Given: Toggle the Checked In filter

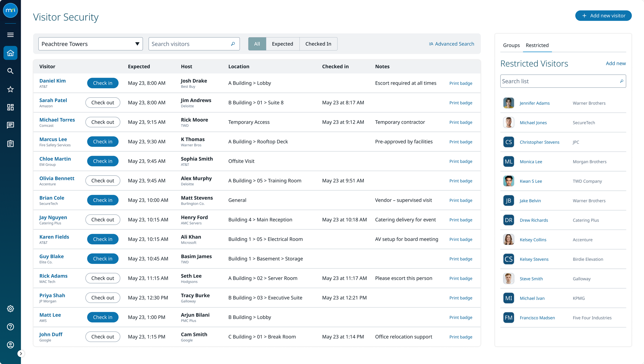Looking at the screenshot, I should [x=318, y=44].
